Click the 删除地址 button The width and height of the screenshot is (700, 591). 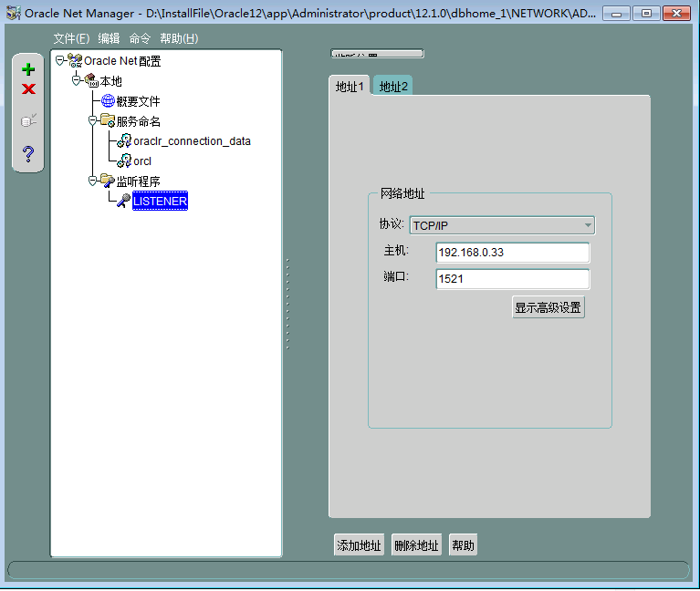(x=416, y=545)
